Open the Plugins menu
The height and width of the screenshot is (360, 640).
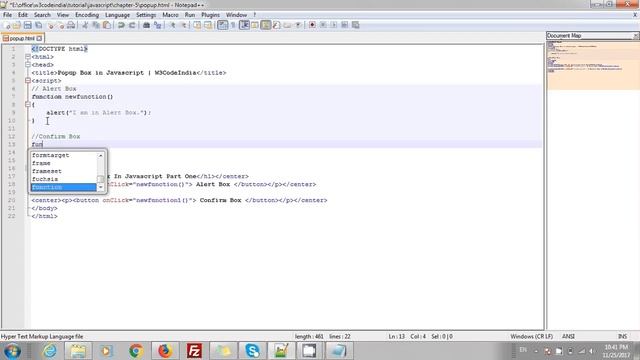[210, 15]
